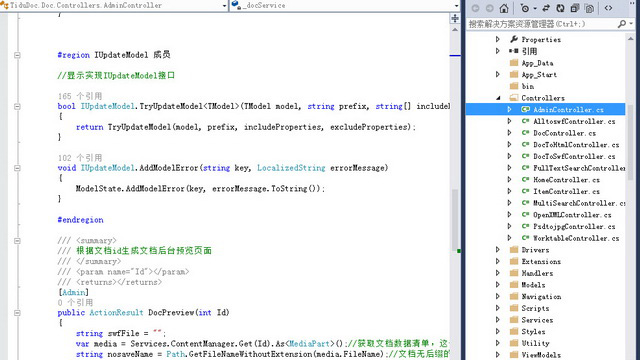Image resolution: width=640 pixels, height=360 pixels.
Task: Click the '102 个引用' reference link
Action: click(x=80, y=158)
